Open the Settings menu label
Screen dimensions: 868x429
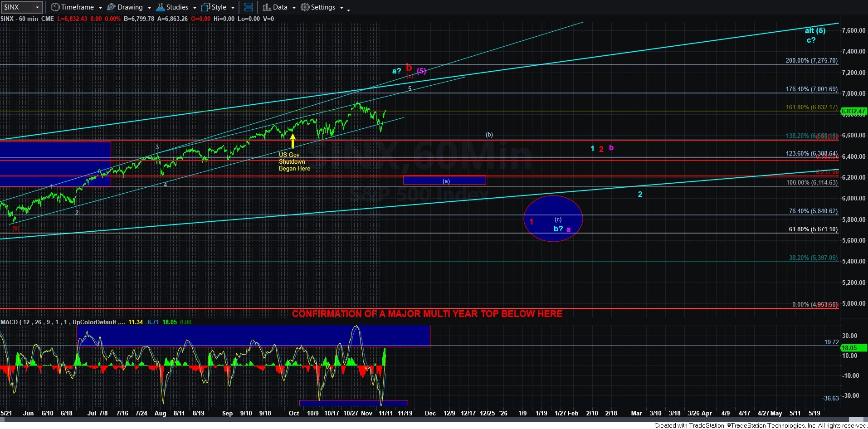click(323, 7)
